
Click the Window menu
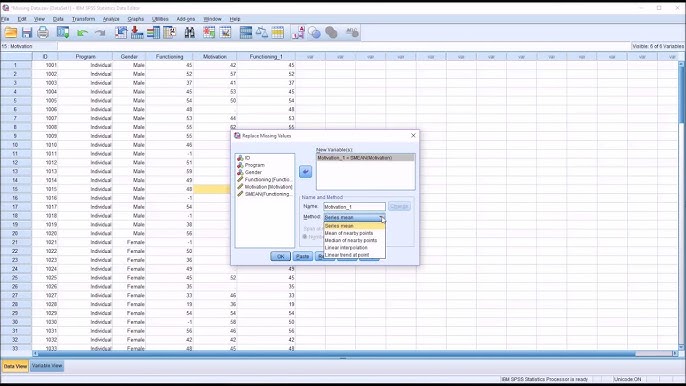(x=213, y=19)
